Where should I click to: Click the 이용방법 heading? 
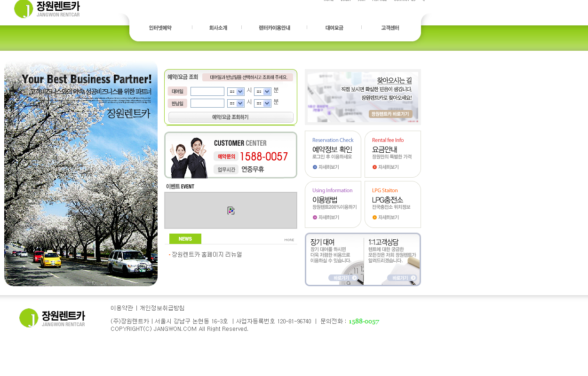(325, 199)
